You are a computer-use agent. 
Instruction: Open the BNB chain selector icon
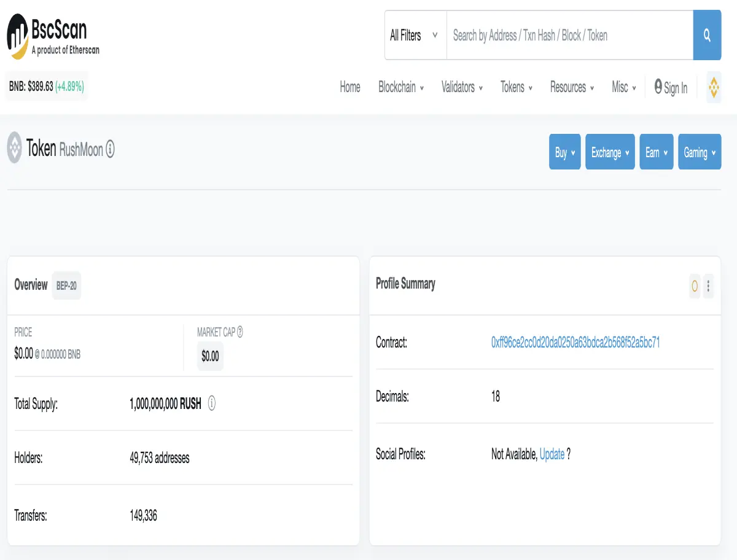click(714, 88)
